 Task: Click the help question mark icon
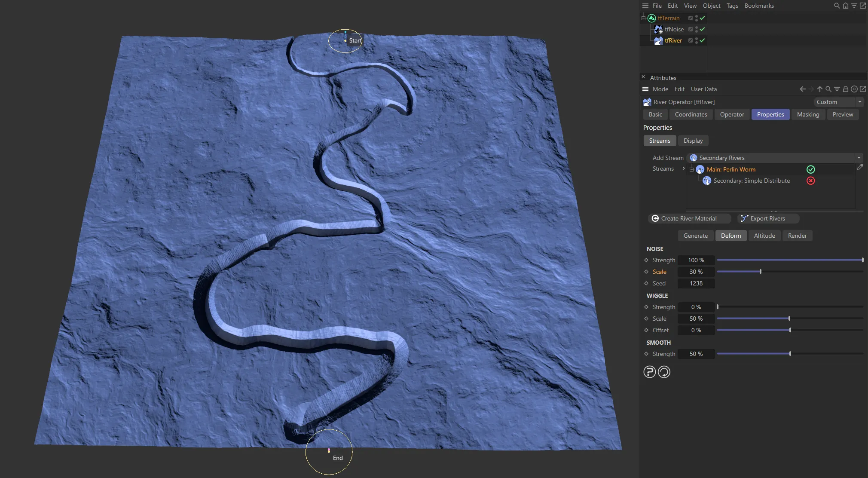[x=649, y=372]
